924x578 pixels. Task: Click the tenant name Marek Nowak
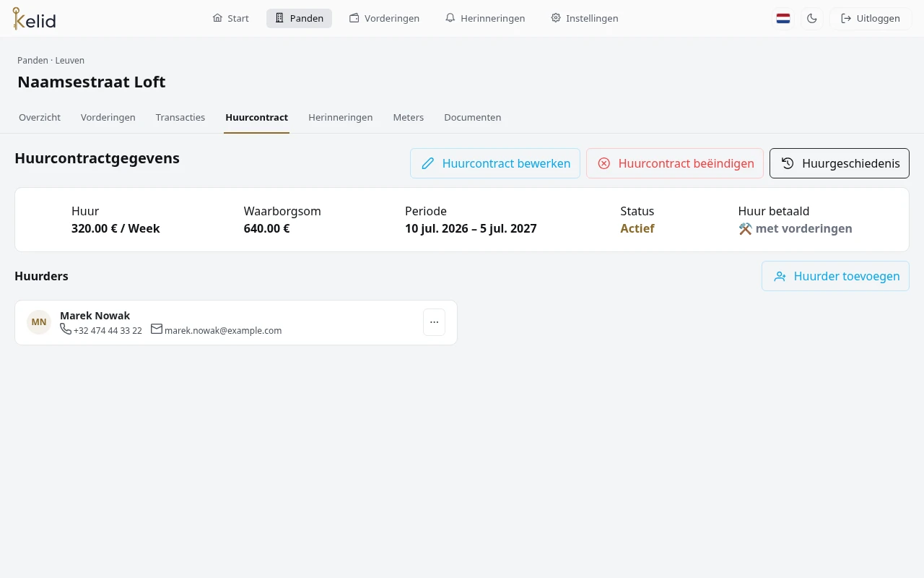pyautogui.click(x=95, y=316)
